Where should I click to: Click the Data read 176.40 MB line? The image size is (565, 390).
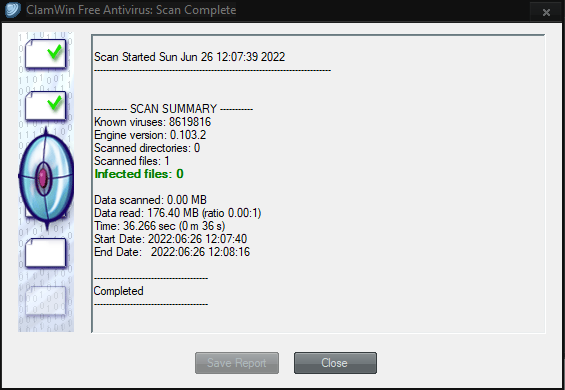(178, 213)
